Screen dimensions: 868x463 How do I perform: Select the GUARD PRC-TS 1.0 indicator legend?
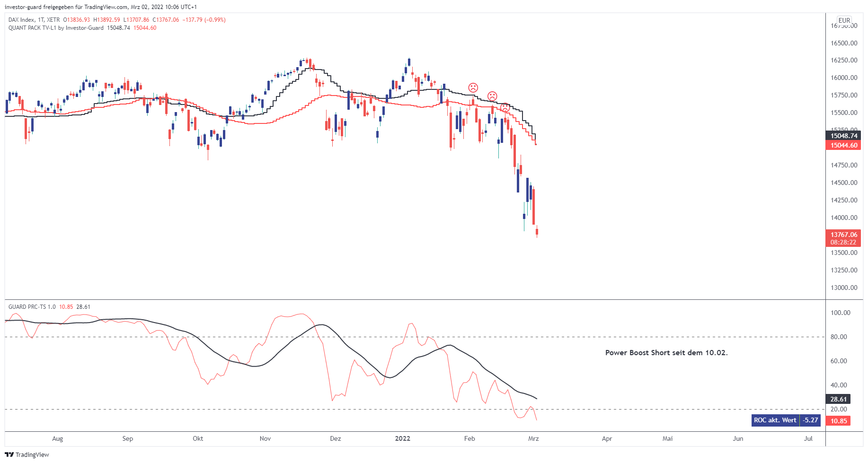tap(32, 307)
